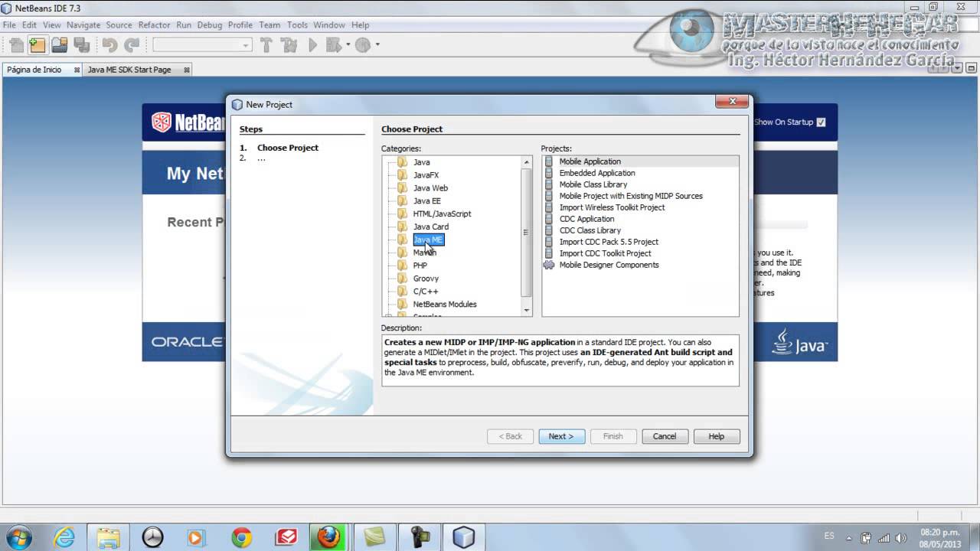Click the New File toolbar icon
Image resolution: width=980 pixels, height=551 pixels.
[17, 45]
